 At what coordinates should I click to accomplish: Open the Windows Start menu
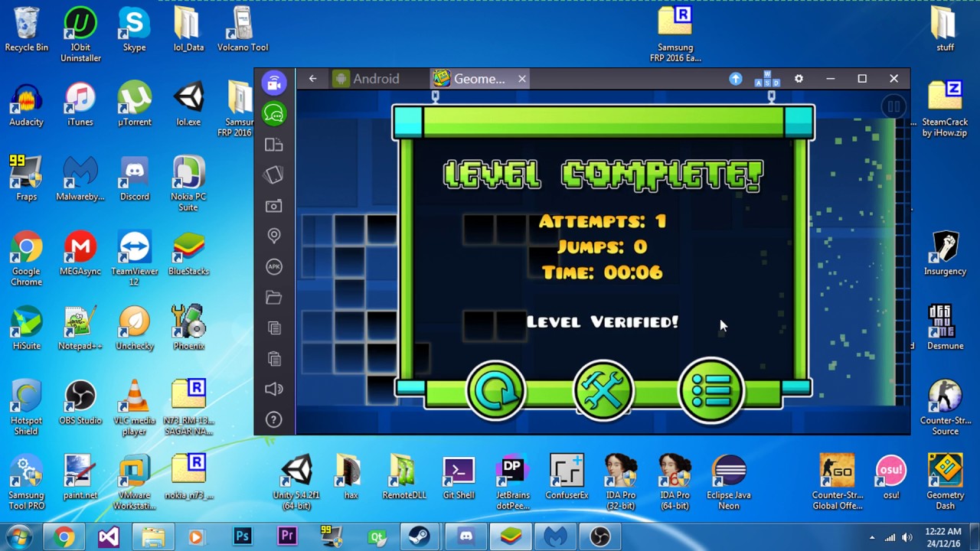pos(19,536)
